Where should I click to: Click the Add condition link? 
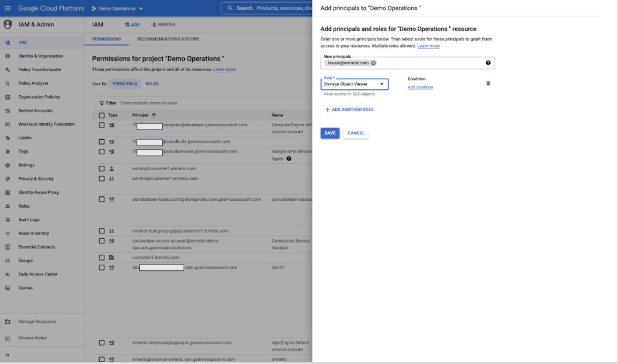pos(420,87)
